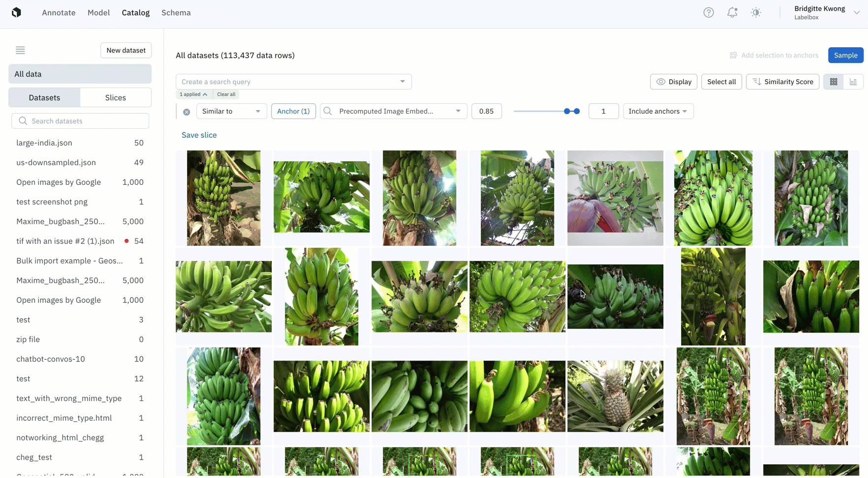
Task: Open the Display options button
Action: [674, 82]
